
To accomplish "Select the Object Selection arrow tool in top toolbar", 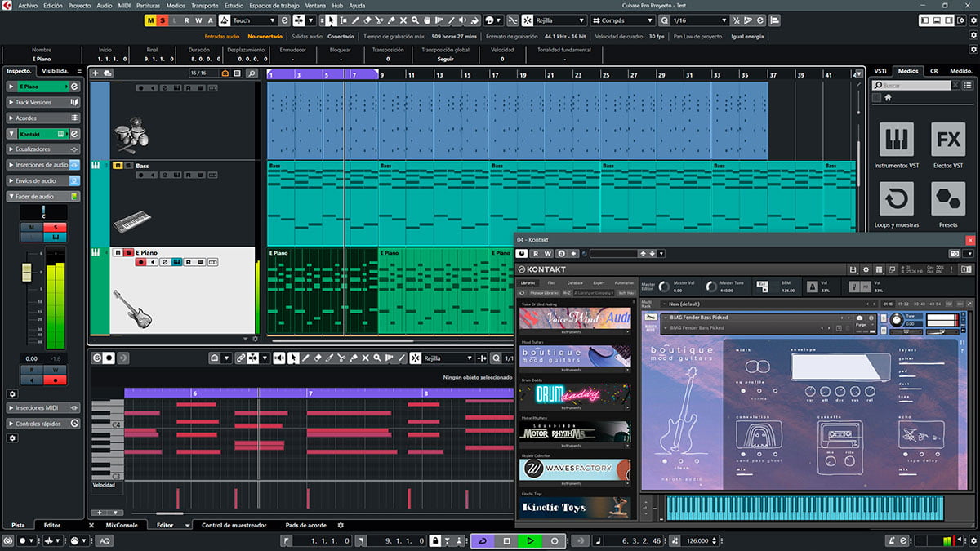I will [331, 20].
